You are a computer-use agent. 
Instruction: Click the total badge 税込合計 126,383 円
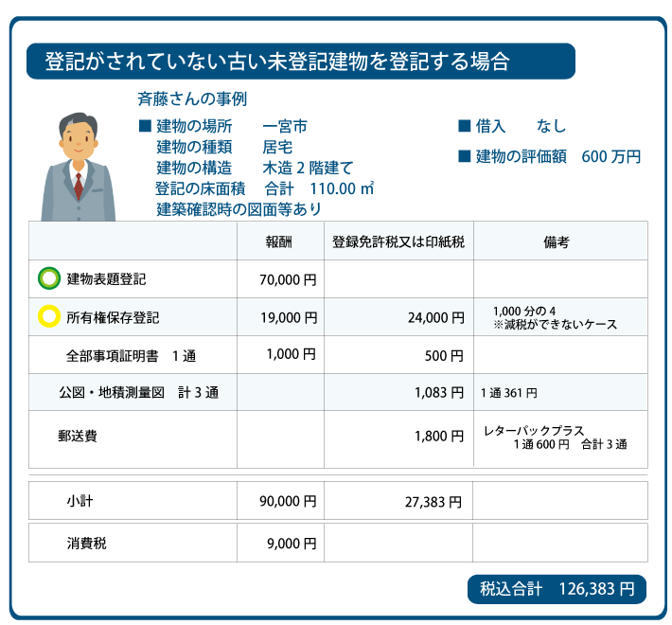[x=557, y=589]
